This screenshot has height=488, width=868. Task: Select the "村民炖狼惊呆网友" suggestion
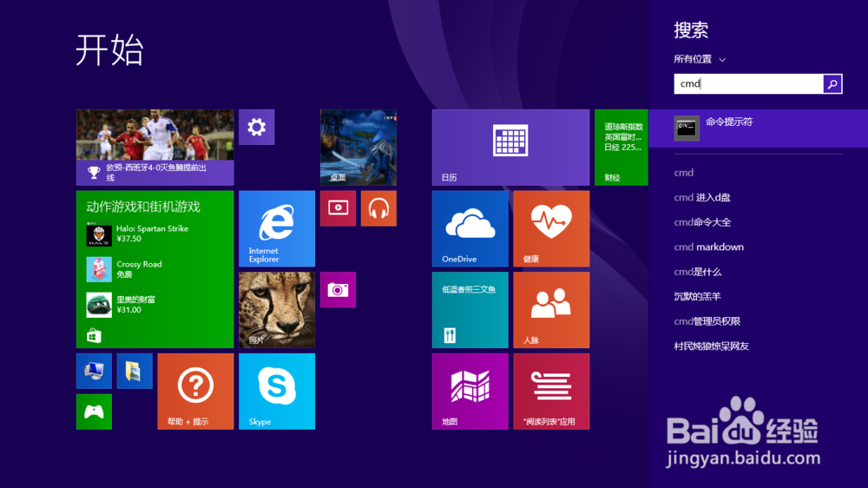tap(712, 346)
